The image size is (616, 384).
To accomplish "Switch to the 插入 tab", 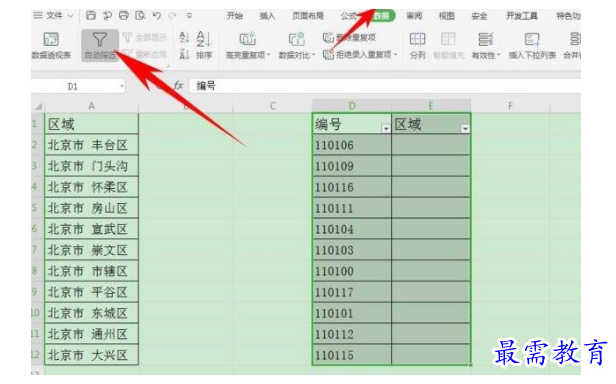I will coord(267,16).
